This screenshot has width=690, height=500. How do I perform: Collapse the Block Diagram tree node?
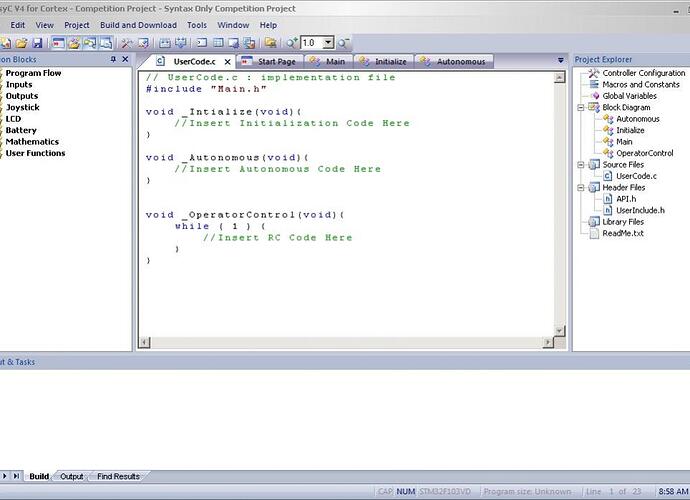[580, 107]
